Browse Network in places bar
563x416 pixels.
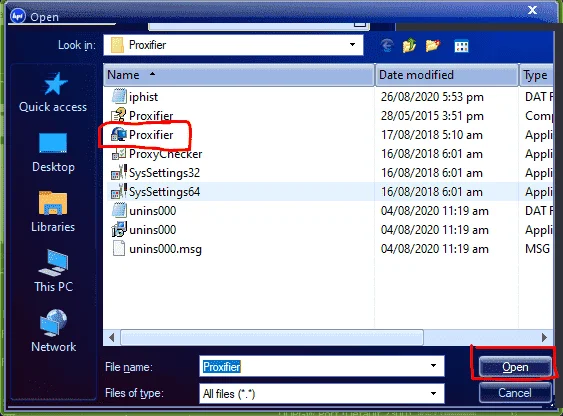pos(53,331)
